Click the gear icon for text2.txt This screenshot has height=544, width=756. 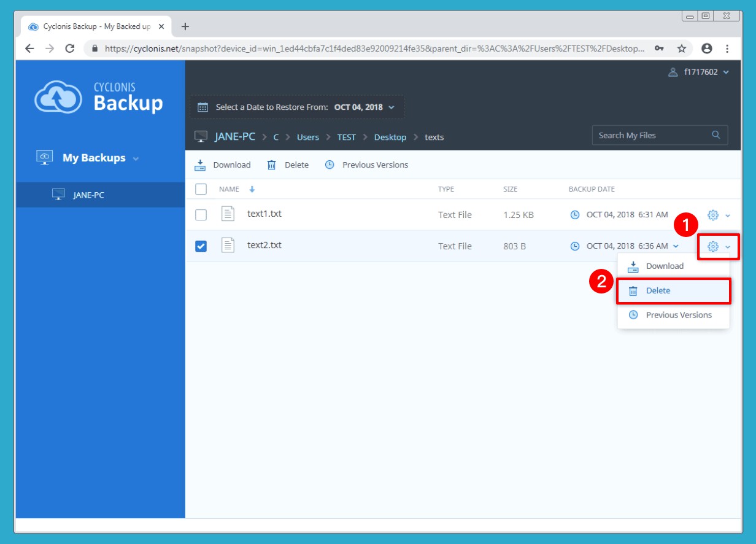coord(712,246)
